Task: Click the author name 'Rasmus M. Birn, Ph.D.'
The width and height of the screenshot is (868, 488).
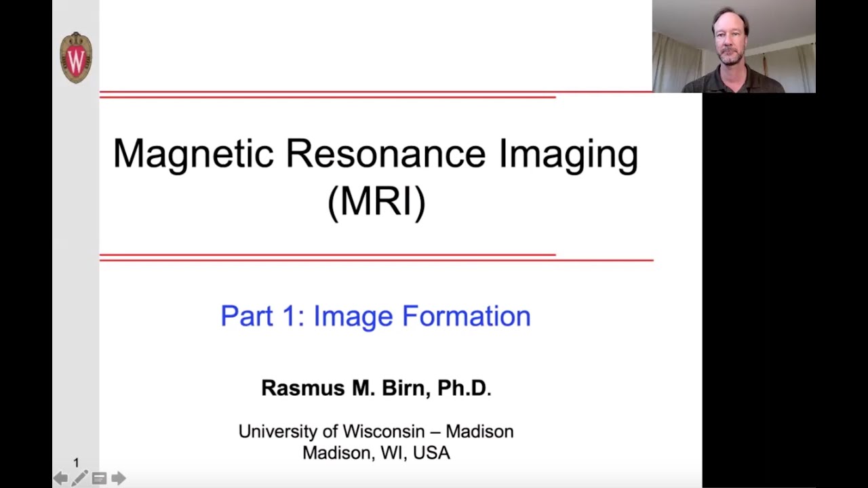Action: click(376, 388)
